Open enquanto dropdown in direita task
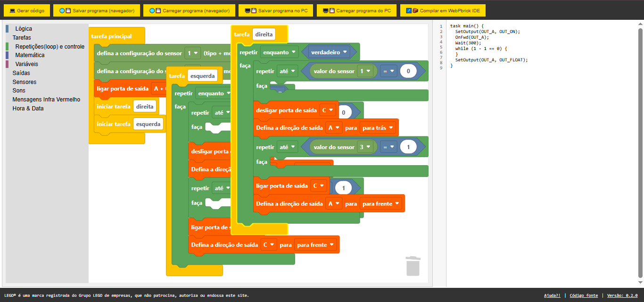This screenshot has width=644, height=302. pyautogui.click(x=280, y=52)
